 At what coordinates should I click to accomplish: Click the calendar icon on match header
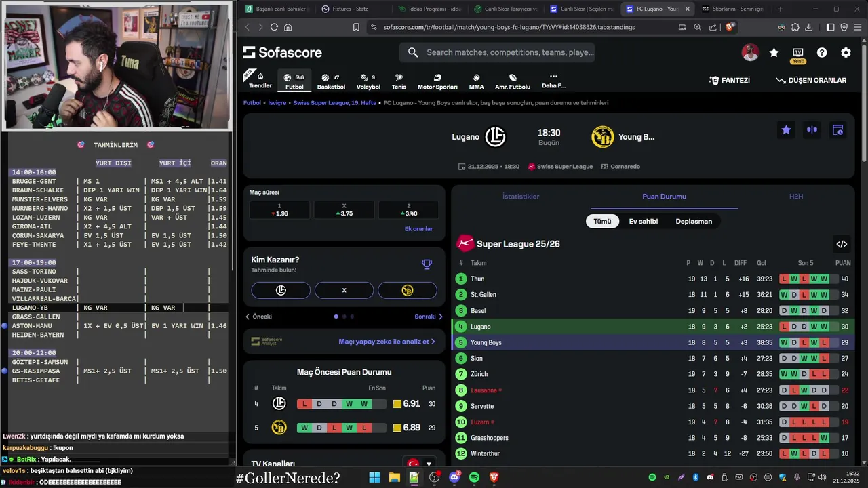tap(837, 129)
